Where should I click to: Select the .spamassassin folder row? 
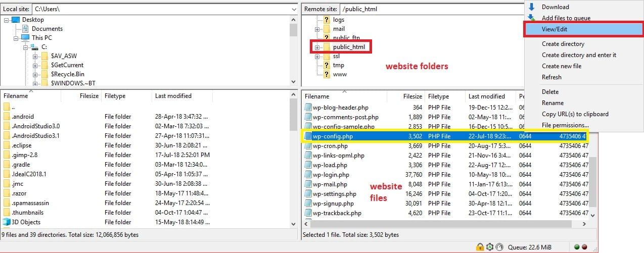pyautogui.click(x=146, y=203)
